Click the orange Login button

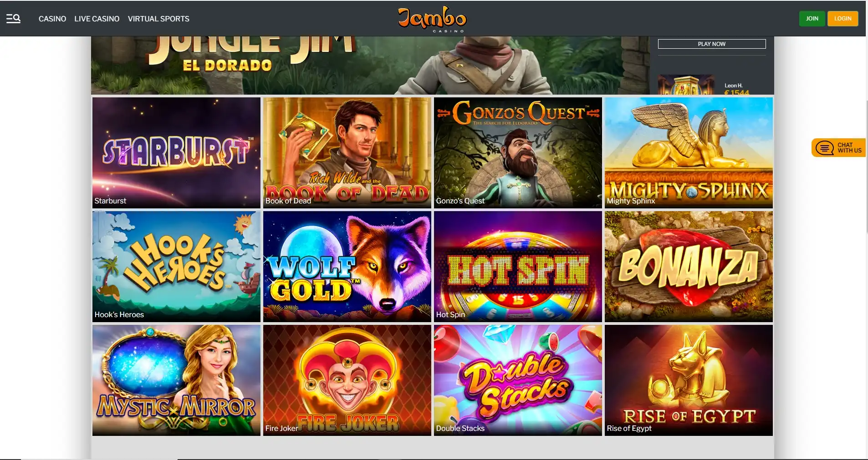click(x=842, y=19)
